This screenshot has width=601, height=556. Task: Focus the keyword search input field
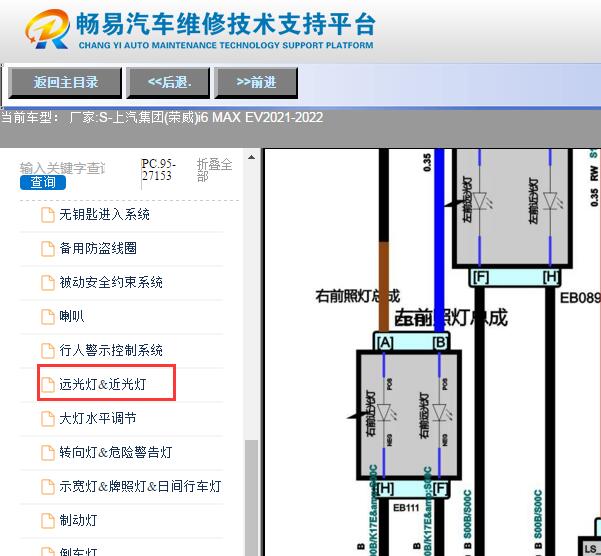pyautogui.click(x=62, y=168)
